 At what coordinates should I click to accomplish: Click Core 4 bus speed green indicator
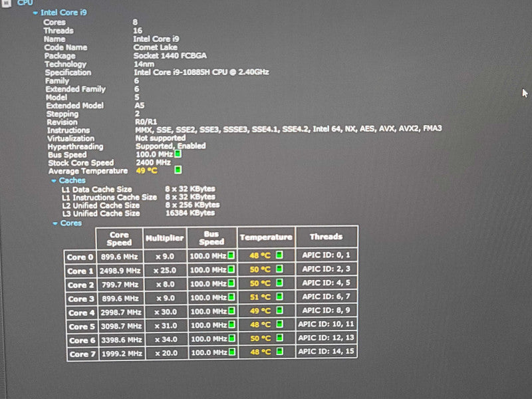click(x=232, y=311)
